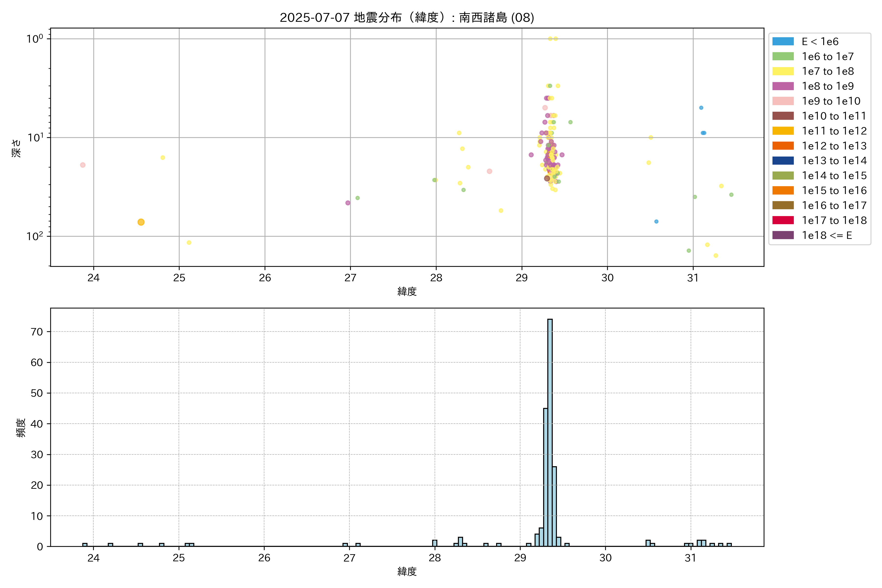Click the red '1e17 to 1e18' legend swatch
The width and height of the screenshot is (882, 588).
pos(783,220)
